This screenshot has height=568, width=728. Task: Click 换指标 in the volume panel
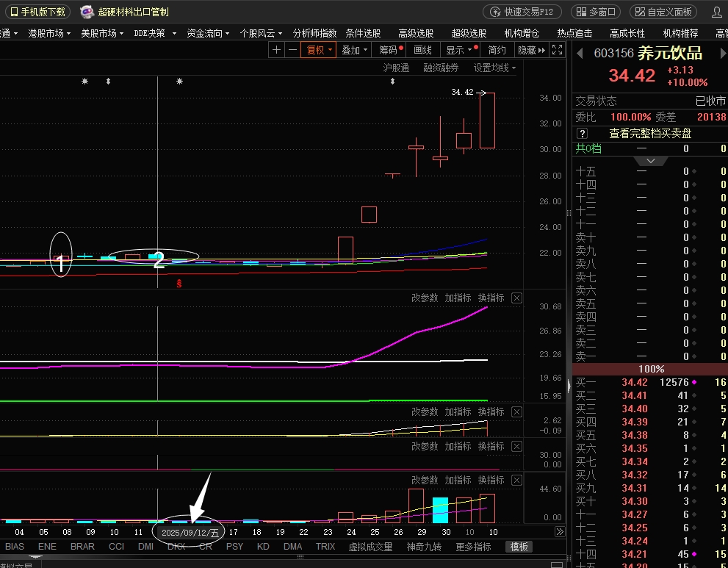point(491,481)
